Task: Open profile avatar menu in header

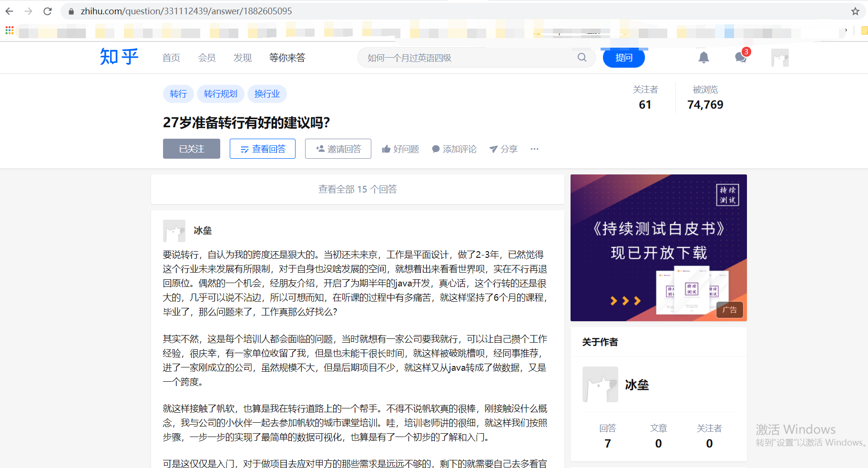Action: click(780, 58)
